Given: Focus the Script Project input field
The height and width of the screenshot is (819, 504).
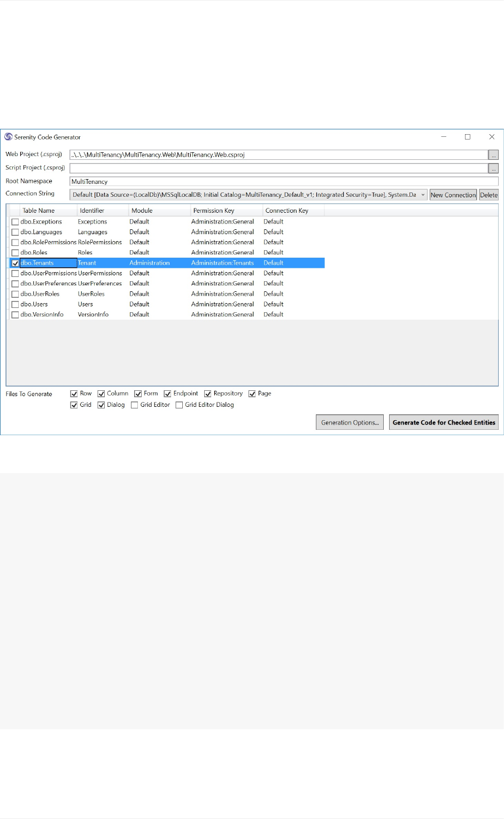Looking at the screenshot, I should 278,168.
